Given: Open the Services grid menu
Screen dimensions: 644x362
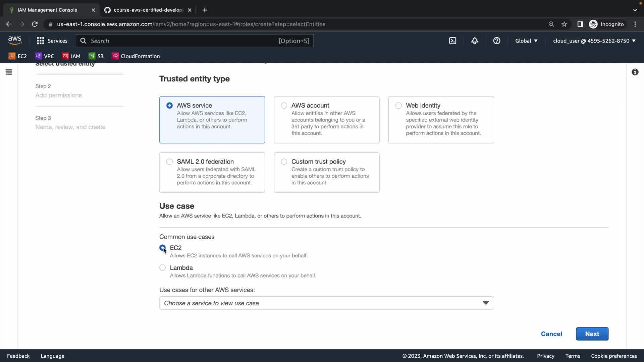Looking at the screenshot, I should pos(52,41).
